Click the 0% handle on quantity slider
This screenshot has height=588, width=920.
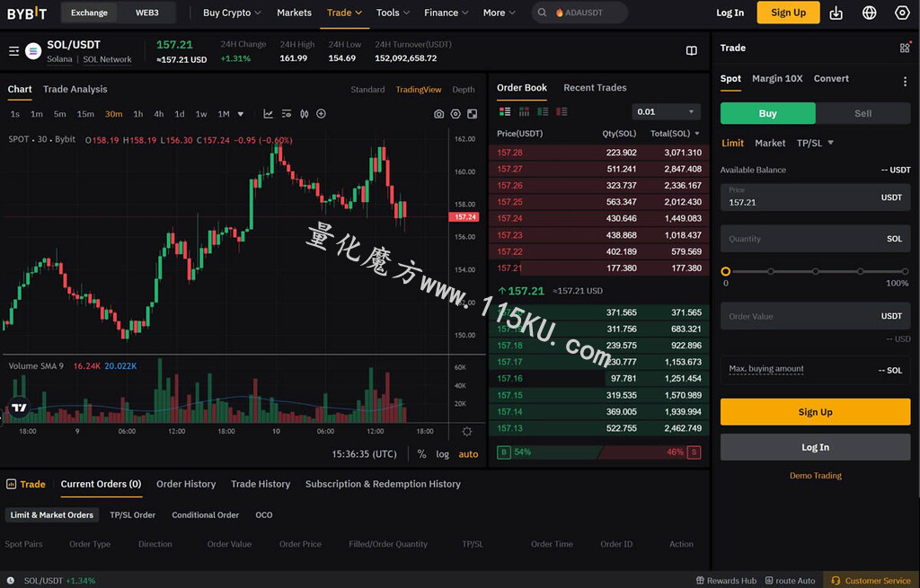726,271
